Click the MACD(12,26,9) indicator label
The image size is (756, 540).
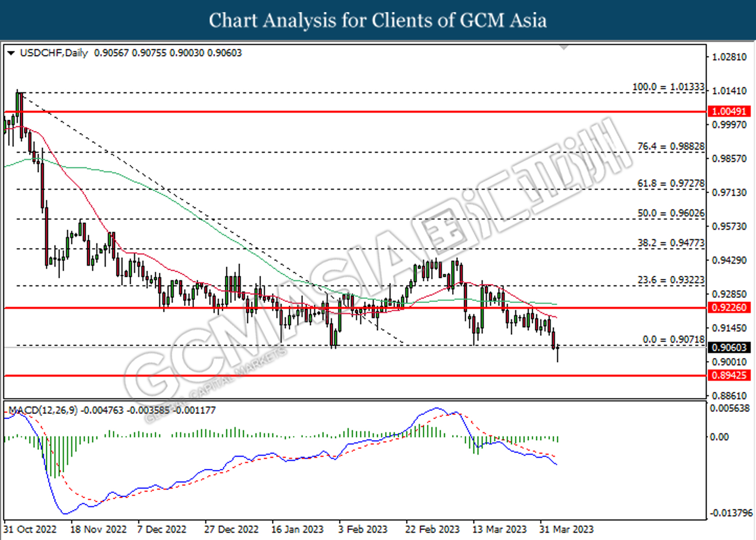click(43, 410)
